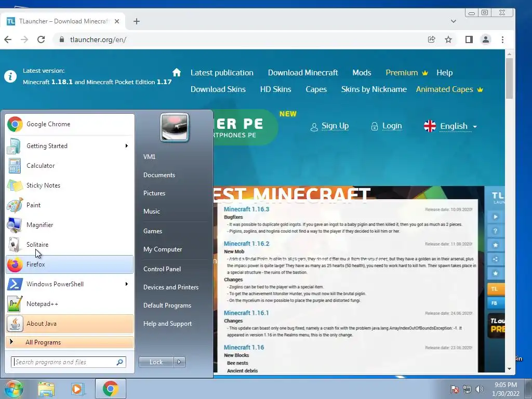This screenshot has height=399, width=532.
Task: Reload the page in Chrome
Action: tap(41, 39)
